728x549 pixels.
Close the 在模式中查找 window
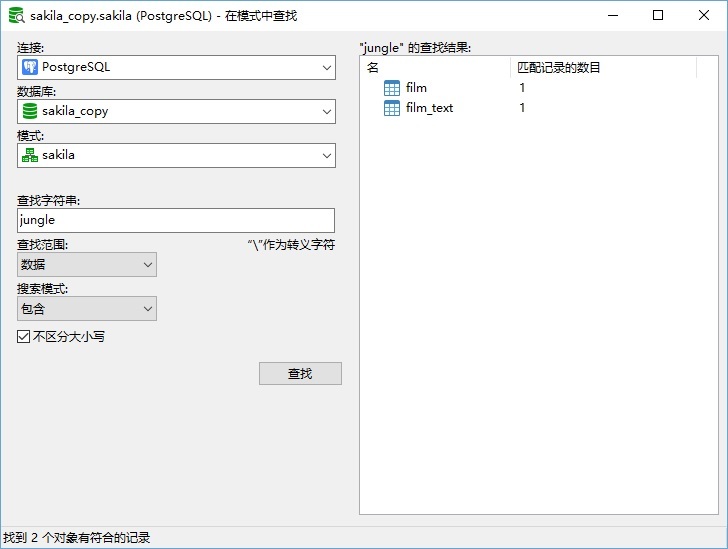point(703,15)
